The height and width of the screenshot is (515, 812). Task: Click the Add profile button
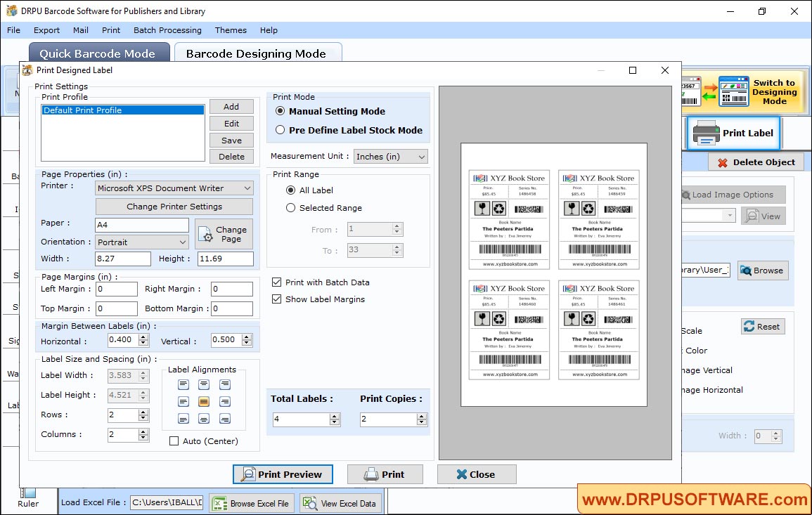[x=231, y=107]
